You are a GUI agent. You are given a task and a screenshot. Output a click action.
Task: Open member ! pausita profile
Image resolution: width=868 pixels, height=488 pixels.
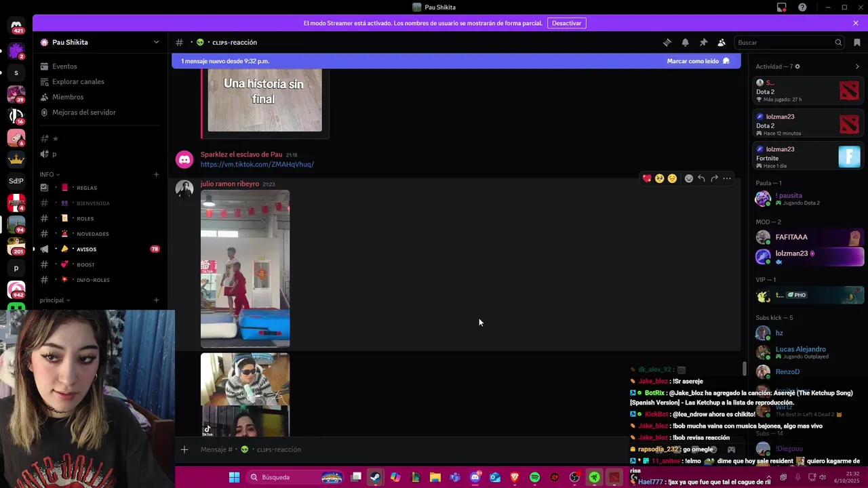808,199
